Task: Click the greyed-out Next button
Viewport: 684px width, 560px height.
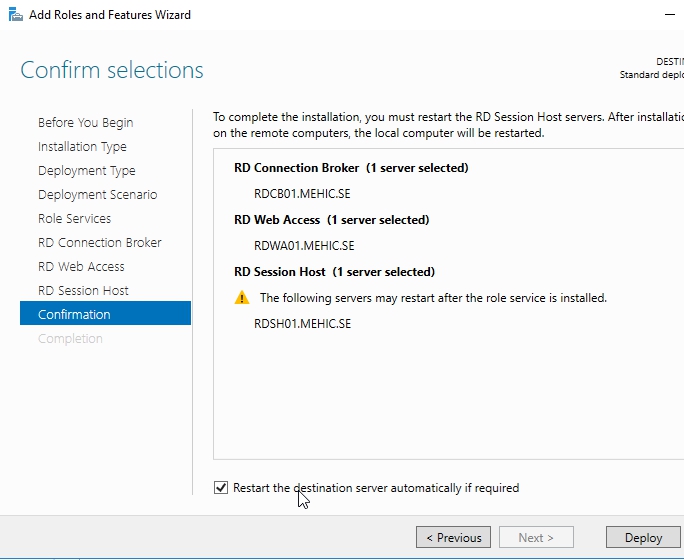Action: pyautogui.click(x=536, y=537)
